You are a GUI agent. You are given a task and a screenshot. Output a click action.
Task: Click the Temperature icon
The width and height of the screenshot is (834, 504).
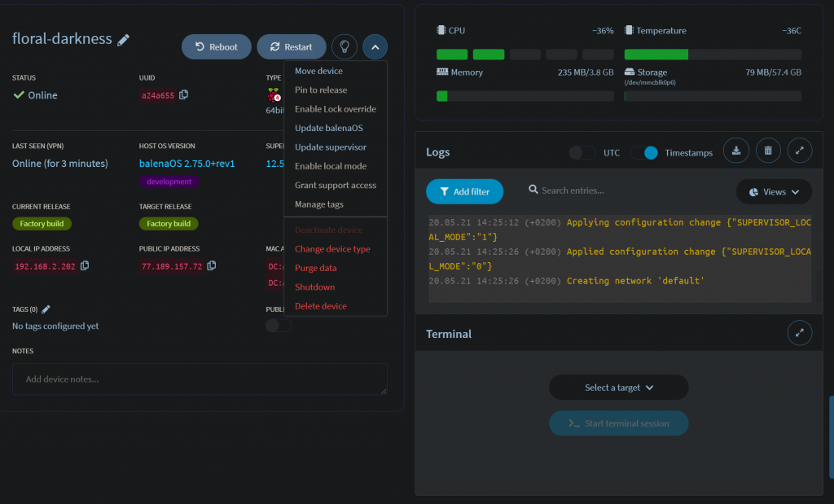pos(629,30)
